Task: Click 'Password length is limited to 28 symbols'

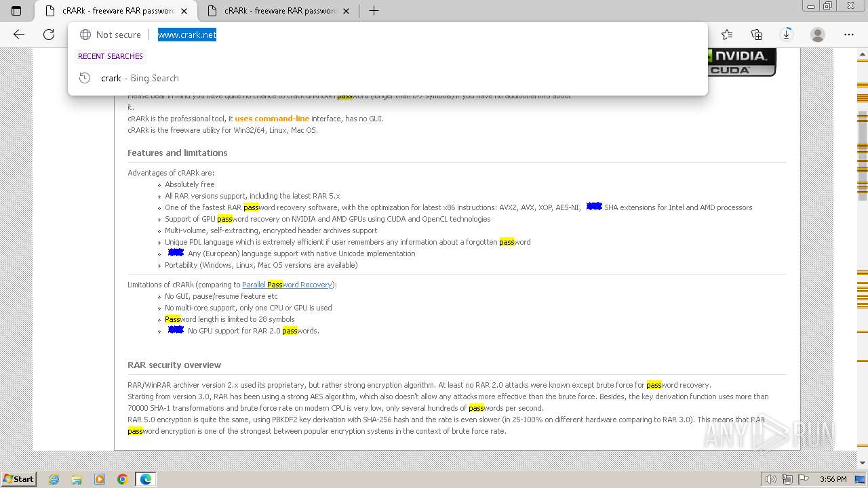Action: pyautogui.click(x=230, y=319)
